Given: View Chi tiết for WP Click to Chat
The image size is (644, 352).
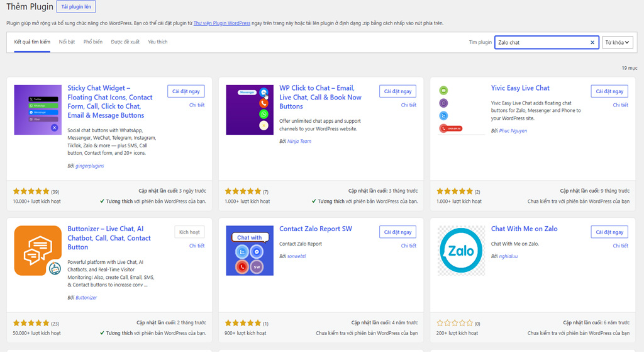Looking at the screenshot, I should pos(409,105).
